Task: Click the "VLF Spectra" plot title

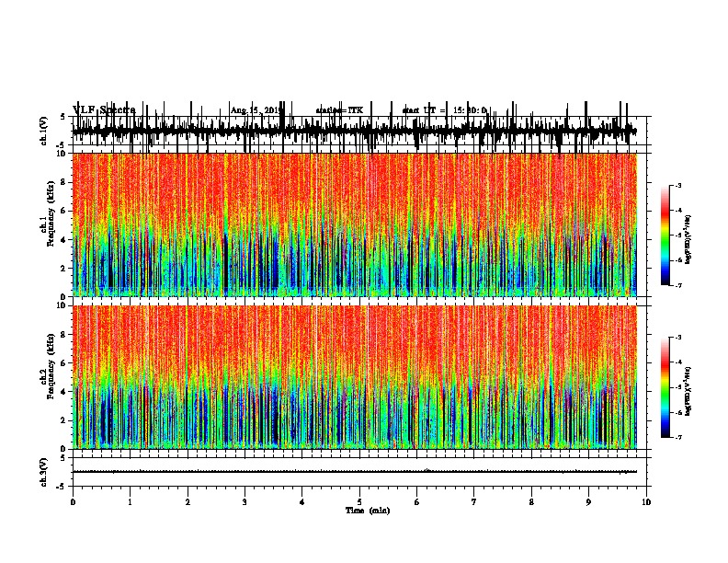Action: pyautogui.click(x=104, y=110)
